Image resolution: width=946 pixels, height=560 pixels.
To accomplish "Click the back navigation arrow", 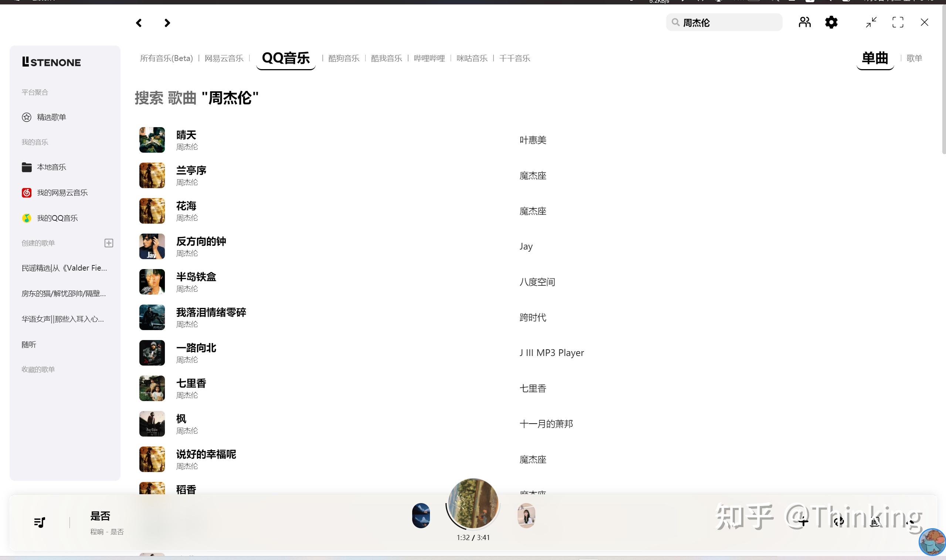I will pyautogui.click(x=138, y=23).
